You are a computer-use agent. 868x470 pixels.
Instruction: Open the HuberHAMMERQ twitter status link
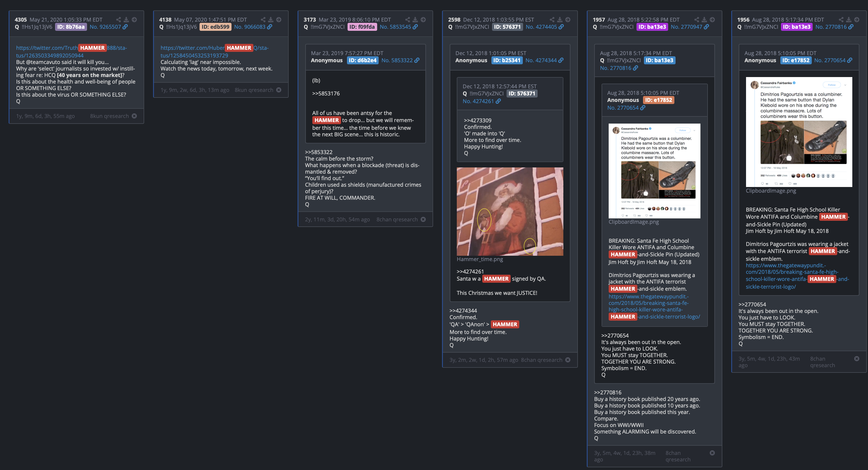pos(214,52)
